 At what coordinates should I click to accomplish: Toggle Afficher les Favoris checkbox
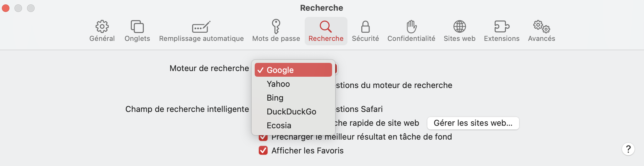pyautogui.click(x=263, y=151)
